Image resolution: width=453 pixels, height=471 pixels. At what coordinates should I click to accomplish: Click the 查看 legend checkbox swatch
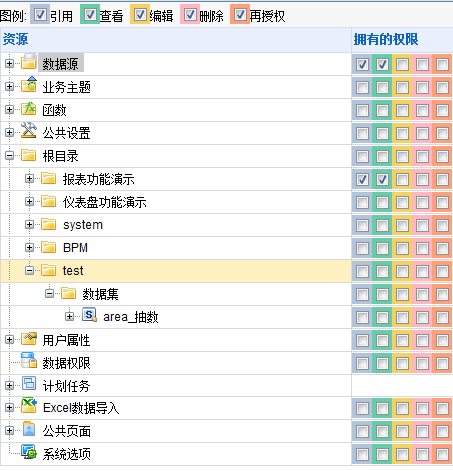coord(90,14)
